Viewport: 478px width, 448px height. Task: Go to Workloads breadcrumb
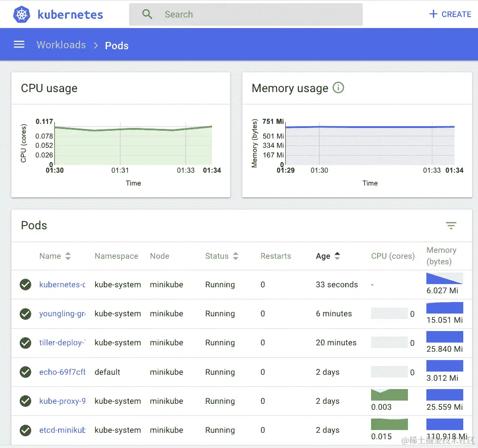tap(61, 45)
